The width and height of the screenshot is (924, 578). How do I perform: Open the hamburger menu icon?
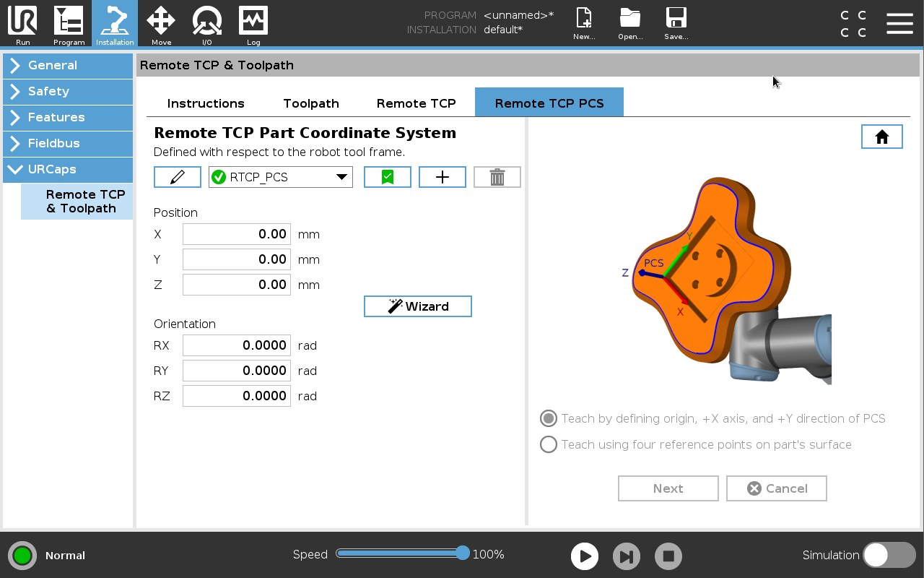point(899,23)
